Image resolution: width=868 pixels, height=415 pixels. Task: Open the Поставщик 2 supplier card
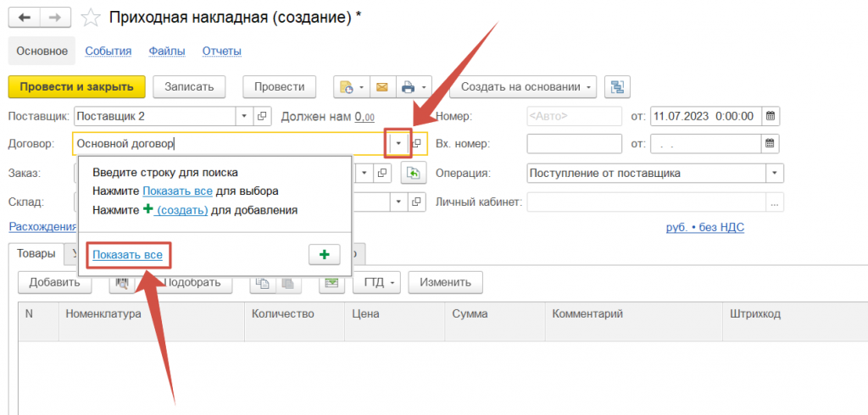[262, 116]
